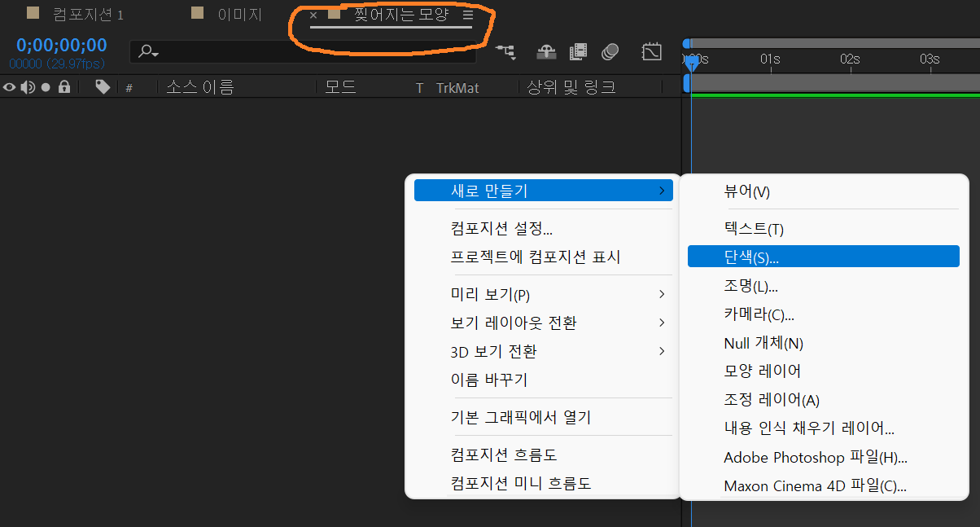This screenshot has height=527, width=980.
Task: Close the 찢어지는 모양 tab with the x
Action: pyautogui.click(x=313, y=15)
